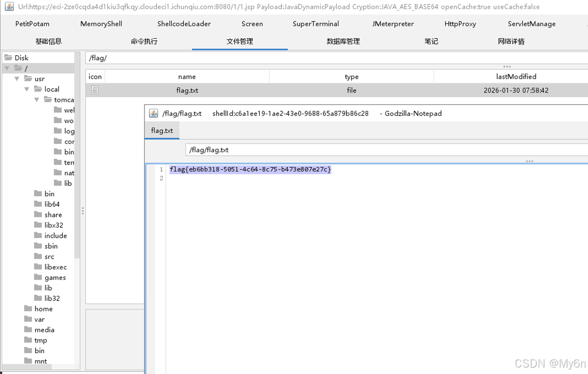Click the var folder icon
This screenshot has height=374, width=588.
(x=28, y=319)
